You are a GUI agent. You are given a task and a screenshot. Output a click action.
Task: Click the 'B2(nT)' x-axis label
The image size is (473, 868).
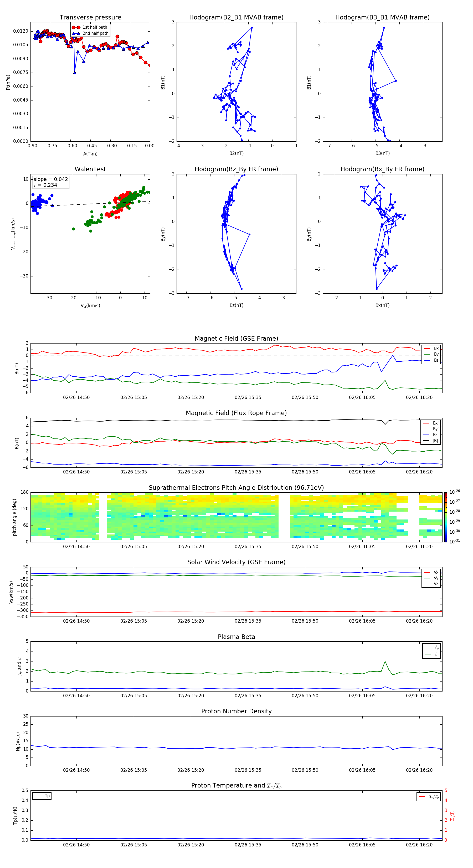(x=236, y=153)
